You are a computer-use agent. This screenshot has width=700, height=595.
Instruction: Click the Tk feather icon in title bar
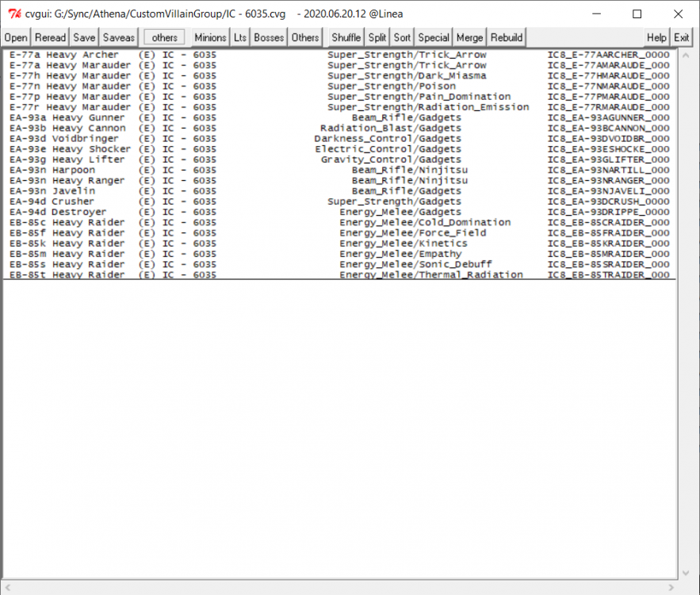click(x=13, y=13)
